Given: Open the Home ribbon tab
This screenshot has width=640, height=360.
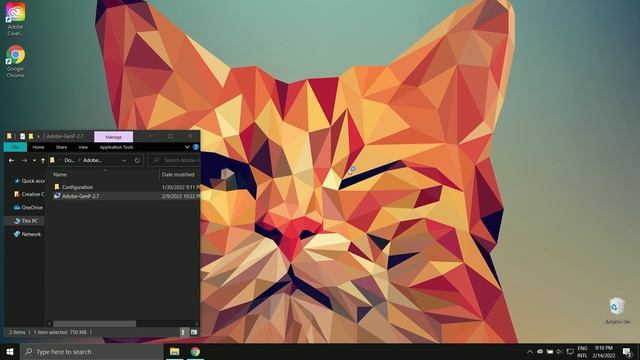Looking at the screenshot, I should click(x=38, y=147).
